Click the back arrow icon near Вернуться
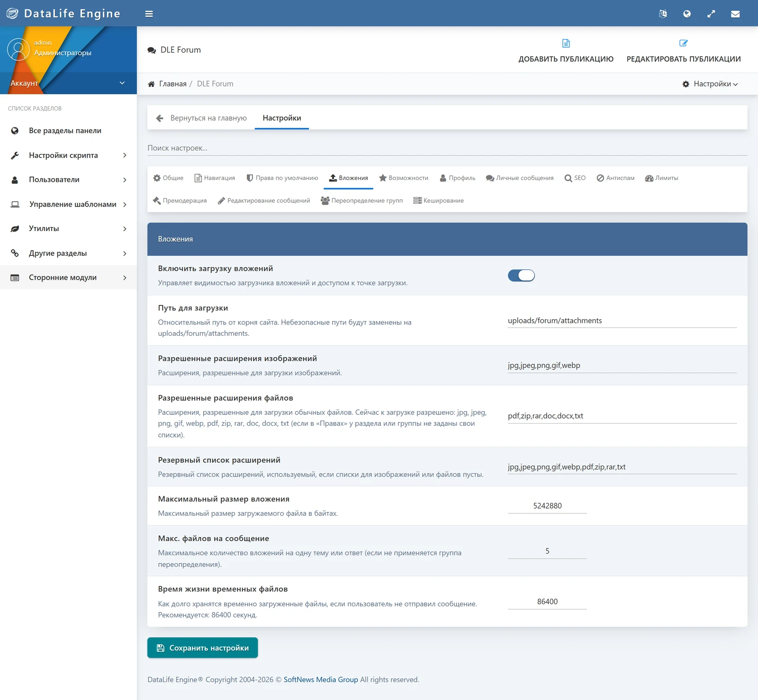758x700 pixels. click(160, 118)
